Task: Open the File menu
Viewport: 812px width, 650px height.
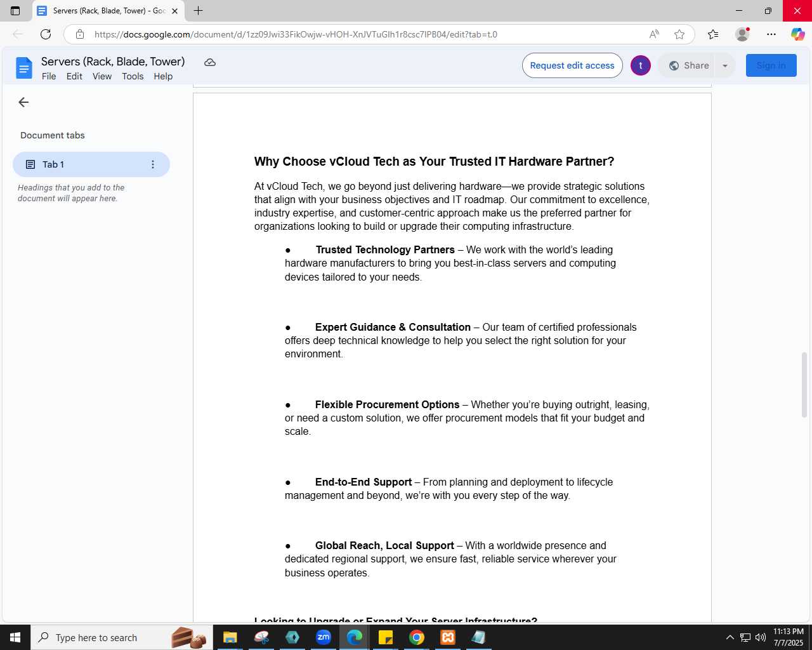Action: [49, 76]
